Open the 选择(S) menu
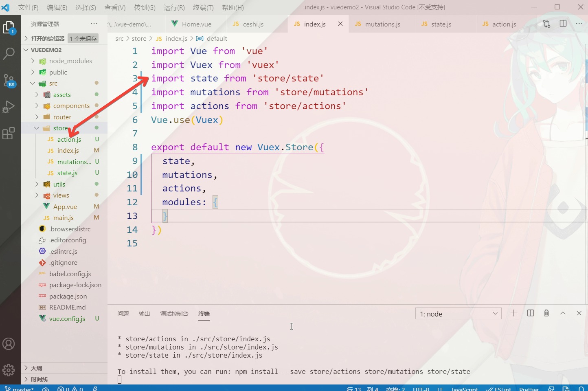The image size is (588, 391). coord(86,7)
